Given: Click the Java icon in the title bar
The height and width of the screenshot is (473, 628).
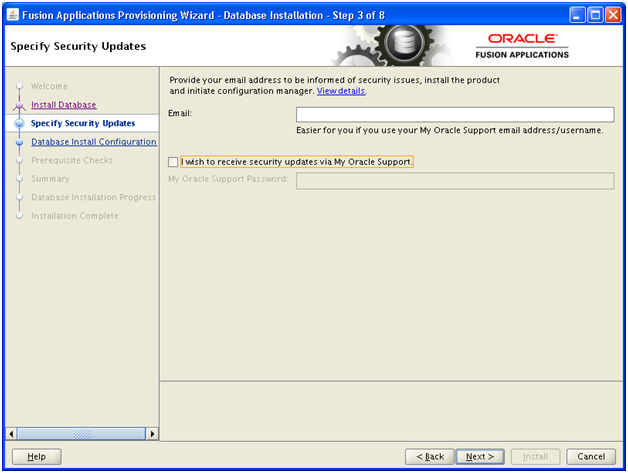Looking at the screenshot, I should [x=13, y=15].
